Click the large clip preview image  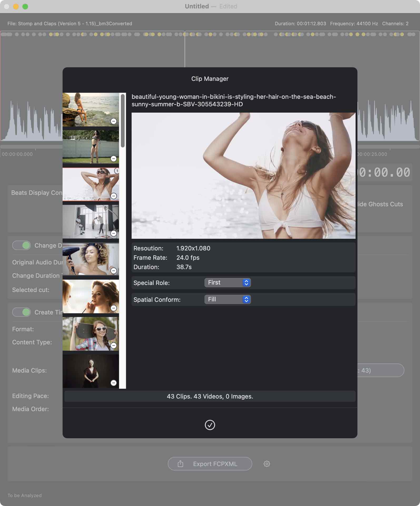pos(244,176)
